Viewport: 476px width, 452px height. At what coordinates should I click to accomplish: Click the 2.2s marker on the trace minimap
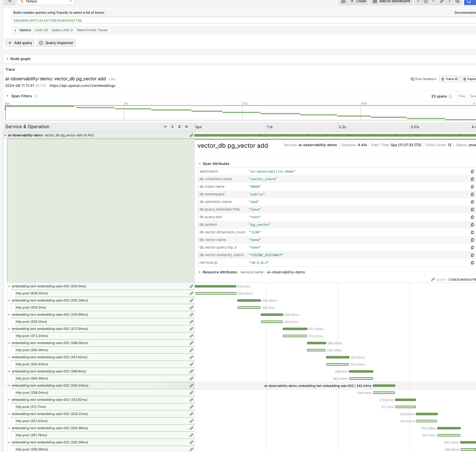pos(245,104)
